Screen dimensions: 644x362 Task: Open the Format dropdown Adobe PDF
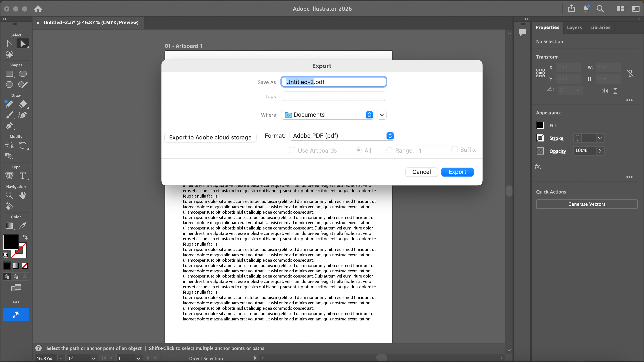click(341, 136)
